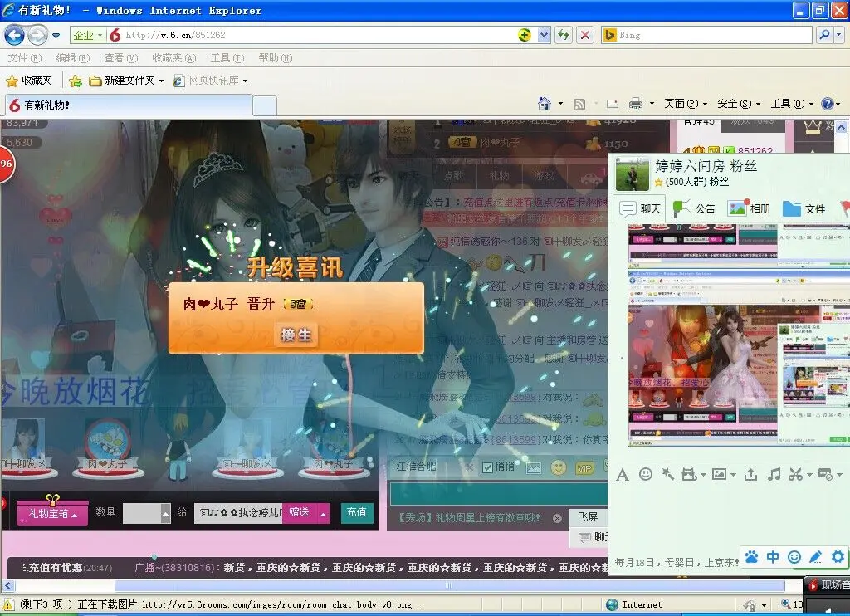Open the emoticon face in group chat toolbar
Viewport: 850px width, 616px height.
tap(646, 475)
